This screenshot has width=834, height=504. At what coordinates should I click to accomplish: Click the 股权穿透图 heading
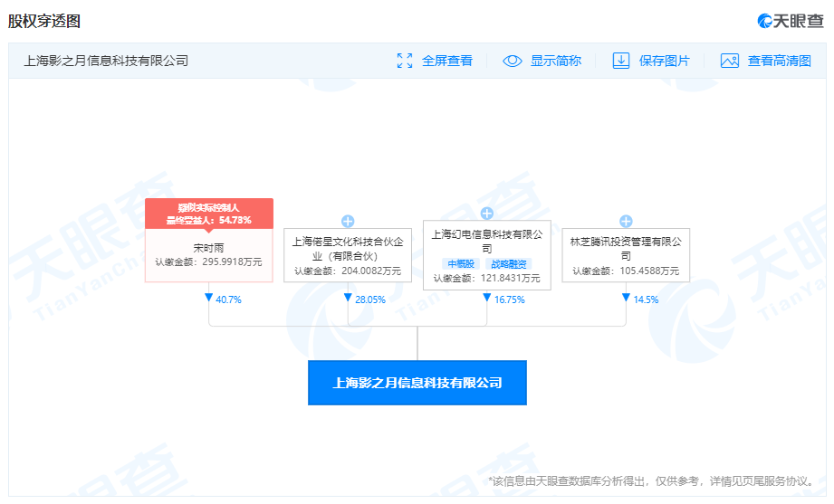44,22
